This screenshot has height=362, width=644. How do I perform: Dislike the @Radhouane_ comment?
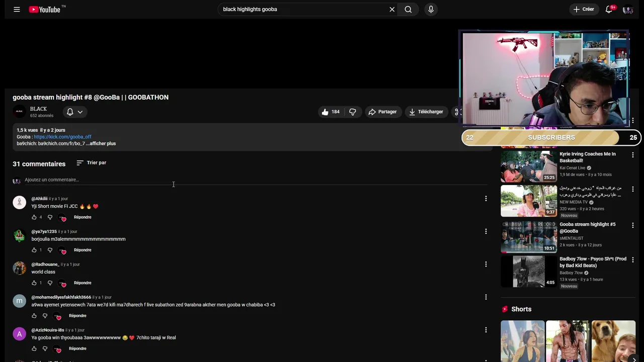[50, 283]
